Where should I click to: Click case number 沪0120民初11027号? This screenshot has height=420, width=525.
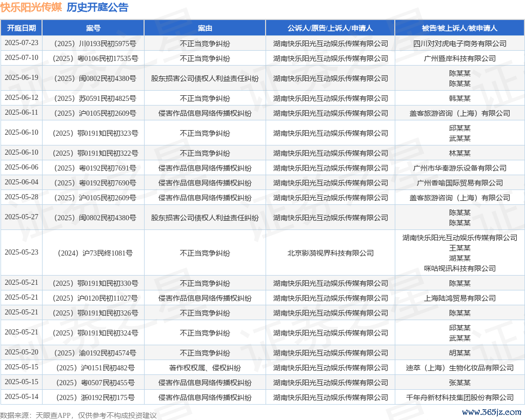click(95, 298)
